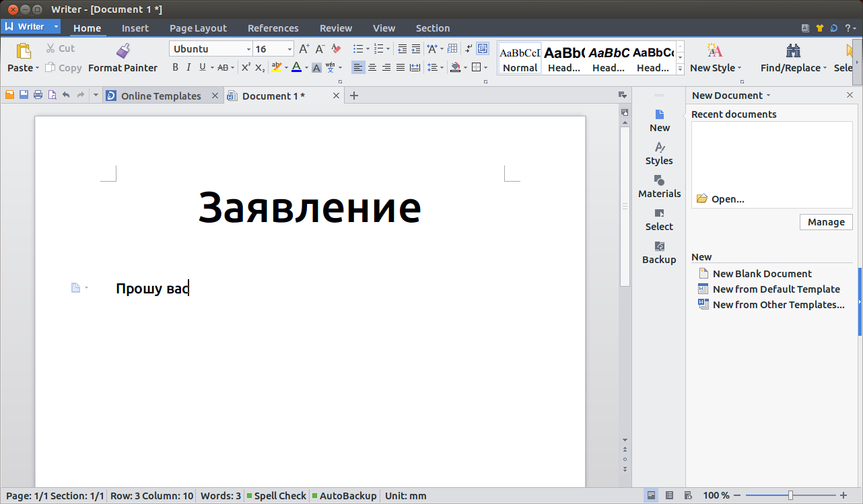Toggle justified text alignment

(400, 67)
